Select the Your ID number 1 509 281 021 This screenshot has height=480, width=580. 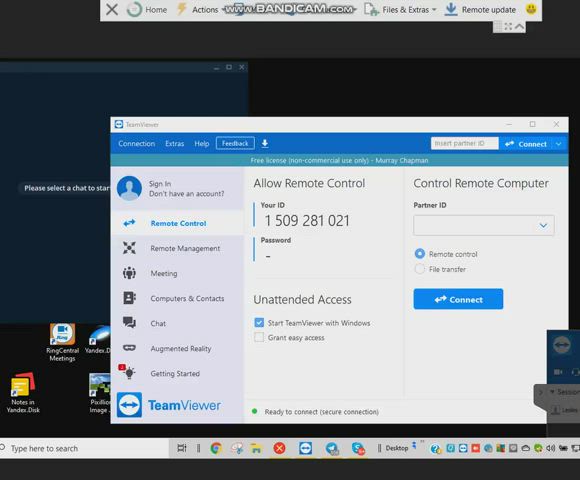click(x=307, y=221)
